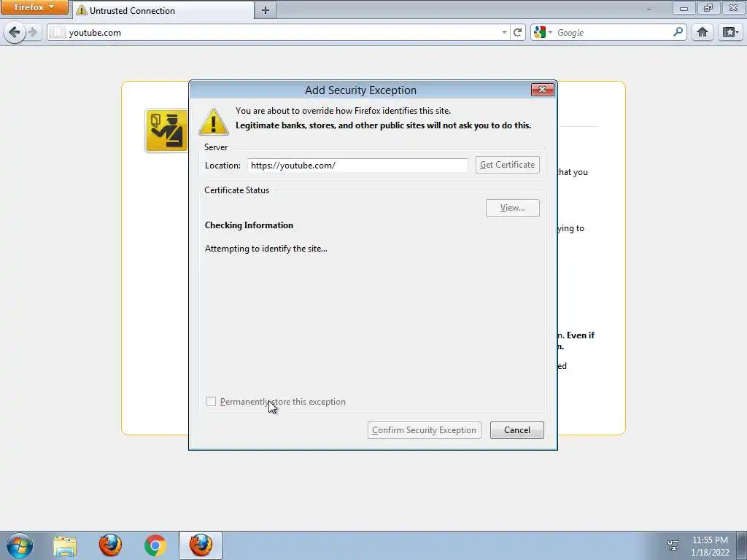The image size is (747, 560).
Task: Click the View certificate button
Action: point(513,208)
